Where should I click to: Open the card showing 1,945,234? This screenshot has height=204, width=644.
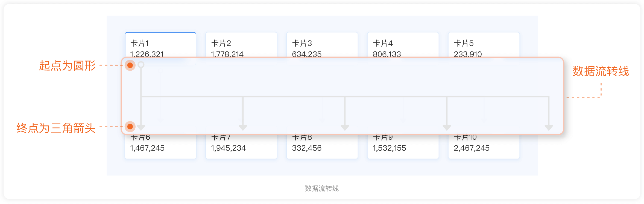[241, 147]
